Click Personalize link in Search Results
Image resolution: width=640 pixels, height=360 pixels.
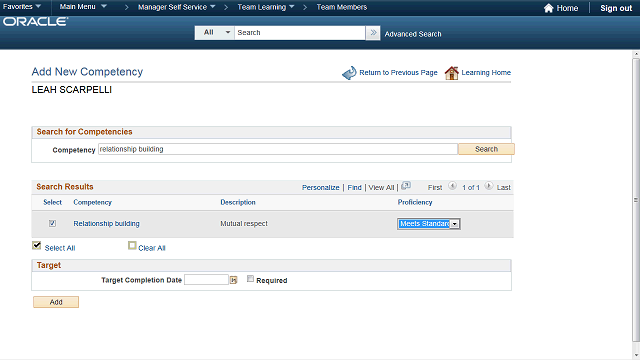click(320, 187)
